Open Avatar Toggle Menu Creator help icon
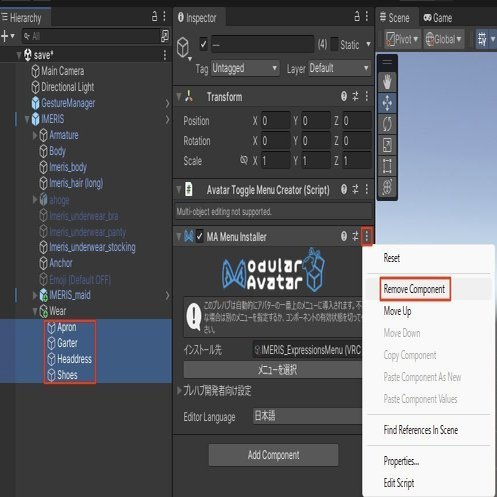This screenshot has height=497, width=497. (344, 190)
